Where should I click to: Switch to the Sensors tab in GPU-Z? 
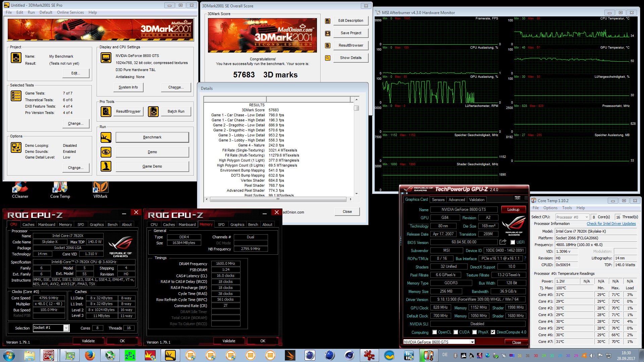point(438,200)
